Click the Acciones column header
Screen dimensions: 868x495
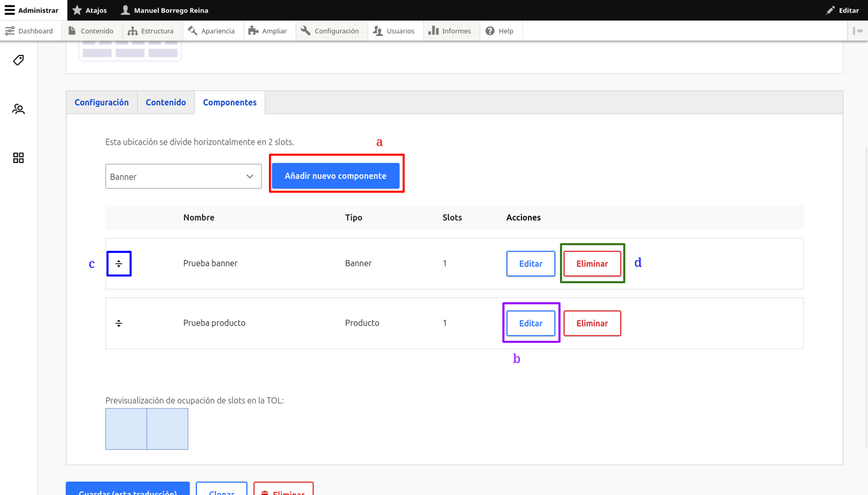coord(523,217)
